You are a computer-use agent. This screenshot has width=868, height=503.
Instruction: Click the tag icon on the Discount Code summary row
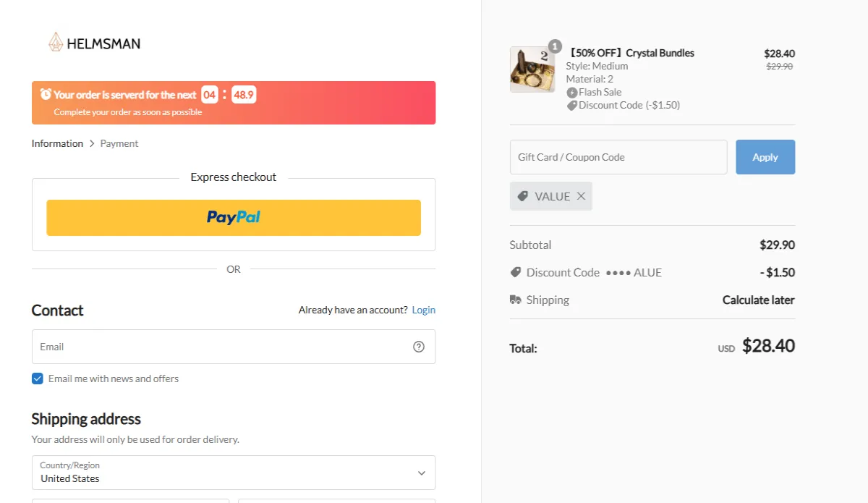(x=516, y=272)
